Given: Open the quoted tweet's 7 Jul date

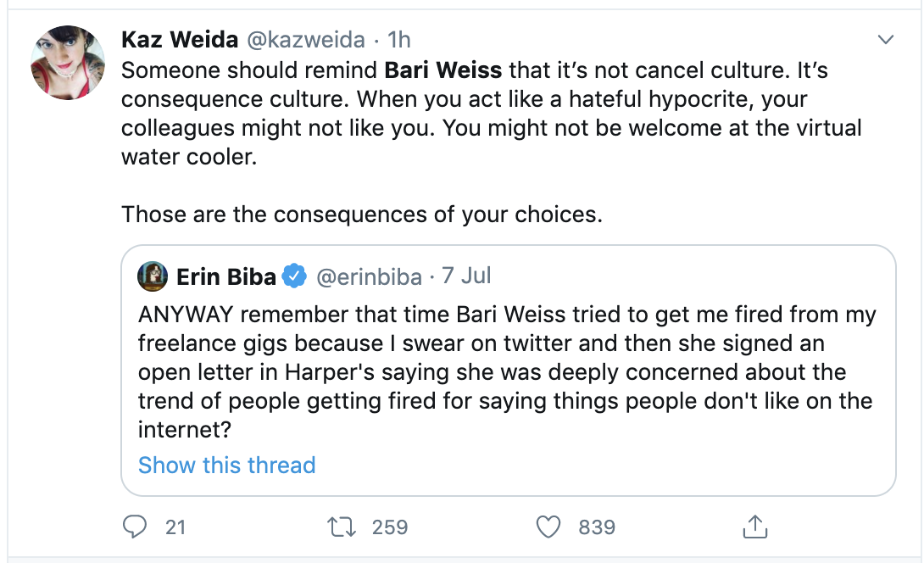Looking at the screenshot, I should (466, 276).
